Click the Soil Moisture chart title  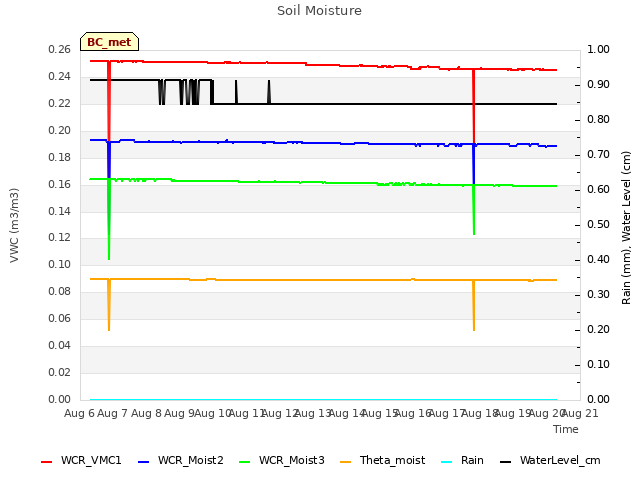click(319, 11)
